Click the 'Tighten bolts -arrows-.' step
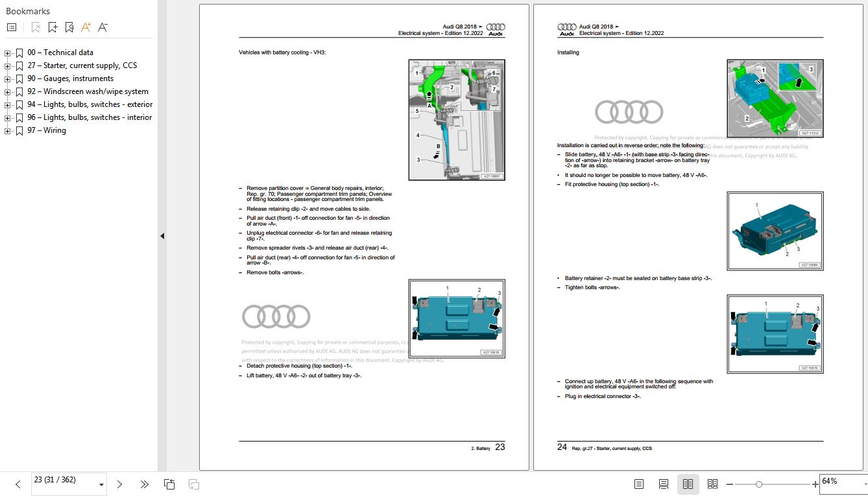 [592, 288]
